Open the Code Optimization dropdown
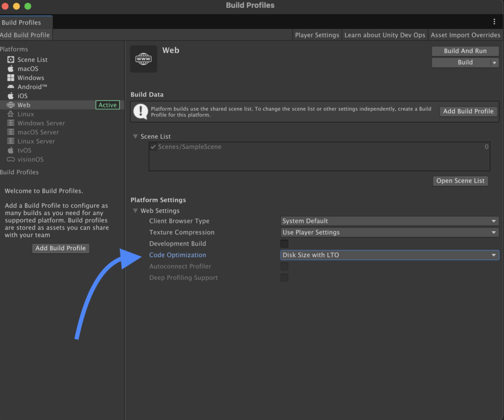The image size is (504, 420). 389,255
